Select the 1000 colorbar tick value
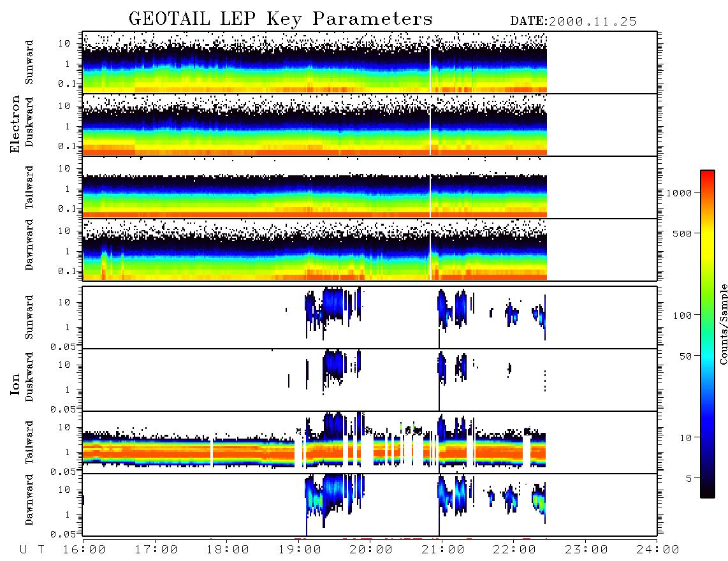 (x=680, y=193)
